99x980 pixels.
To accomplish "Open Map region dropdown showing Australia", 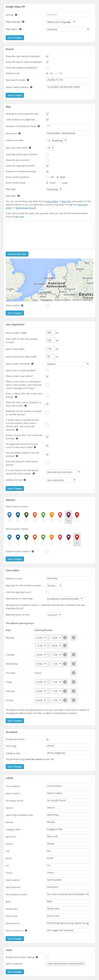I will pos(68,29).
